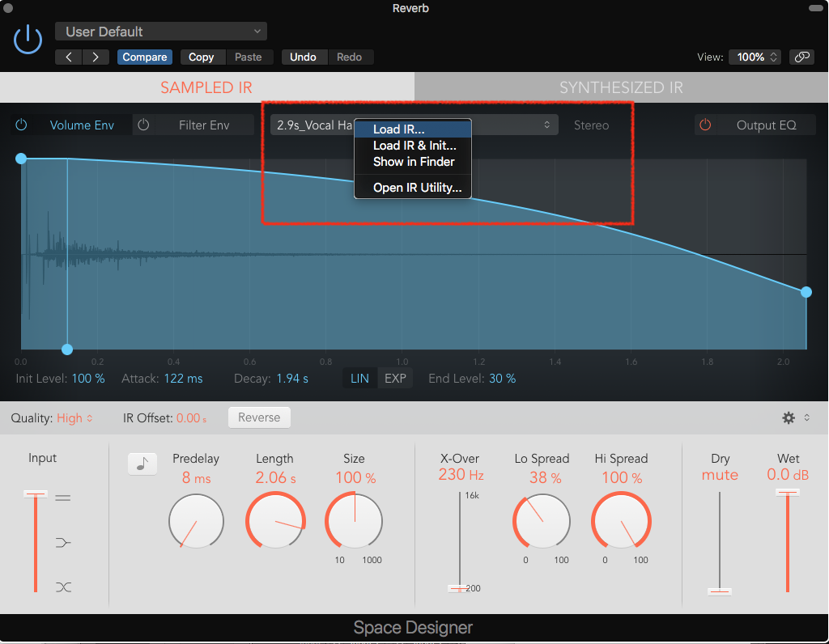This screenshot has height=644, width=829.
Task: Select LIN envelope curve mode
Action: (360, 379)
